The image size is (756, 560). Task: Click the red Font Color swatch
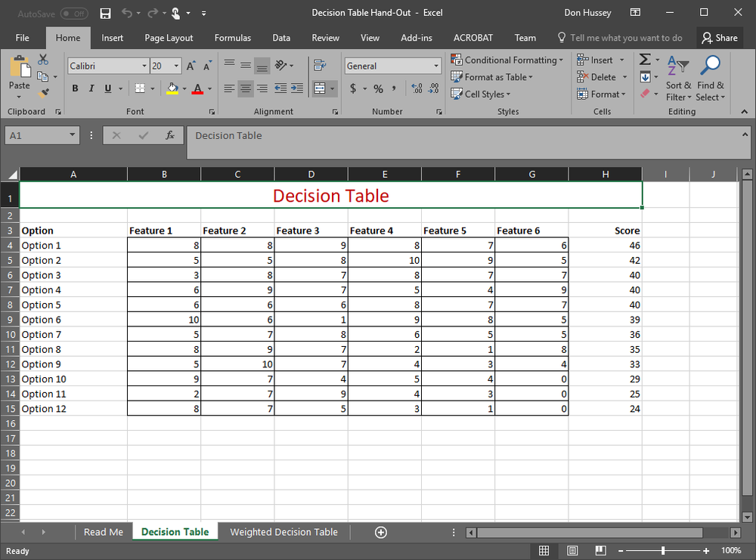[x=197, y=88]
